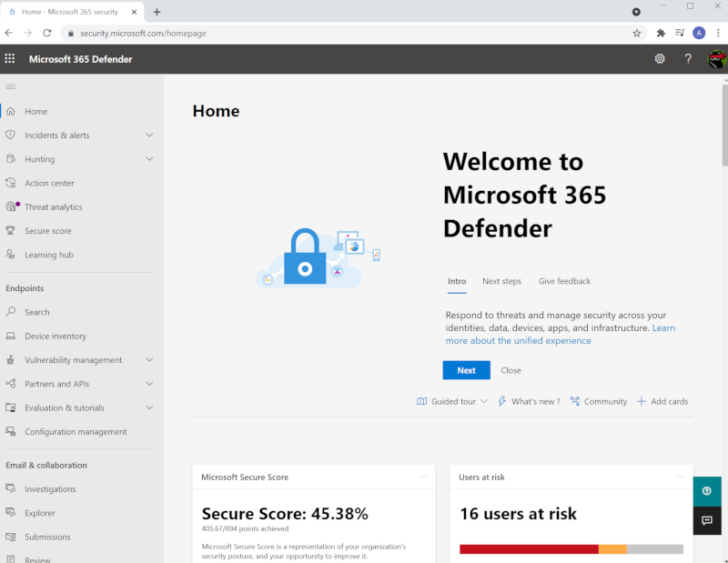Click What's new ? link

(529, 401)
